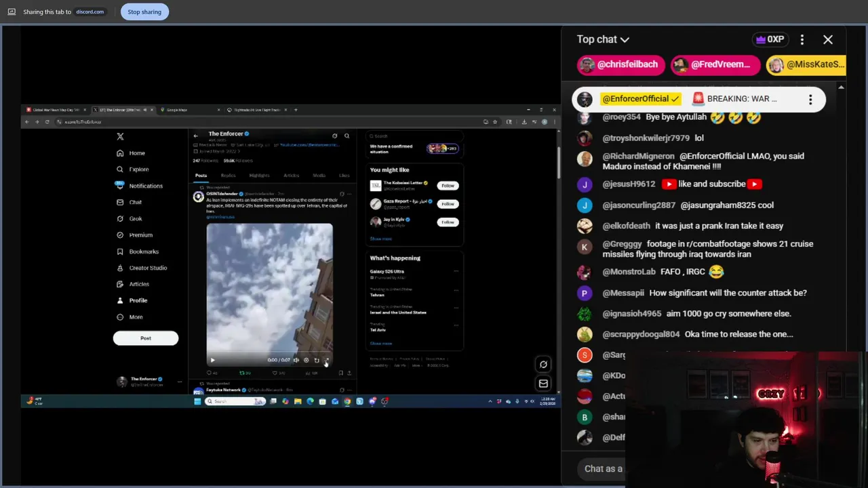The height and width of the screenshot is (488, 868).
Task: Open pinned message three-dot menu
Action: tap(810, 100)
